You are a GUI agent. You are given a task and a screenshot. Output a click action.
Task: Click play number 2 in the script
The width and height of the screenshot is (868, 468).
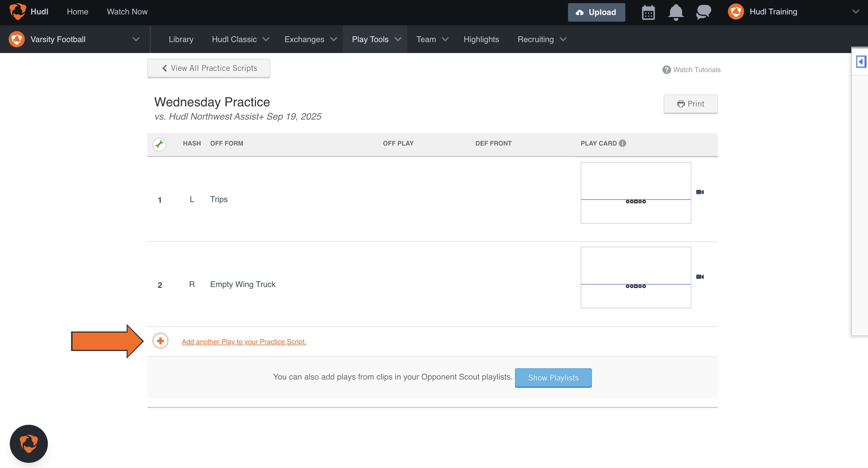[160, 285]
